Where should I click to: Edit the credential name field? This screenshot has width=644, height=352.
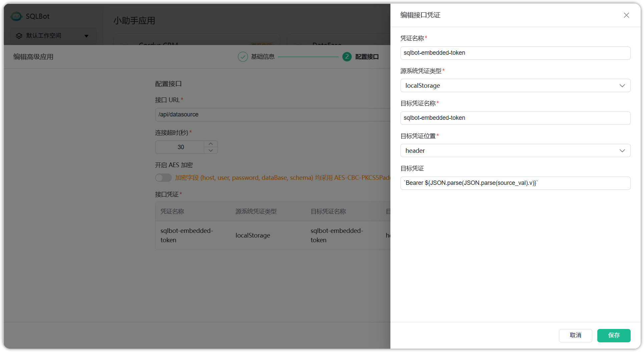tap(515, 53)
